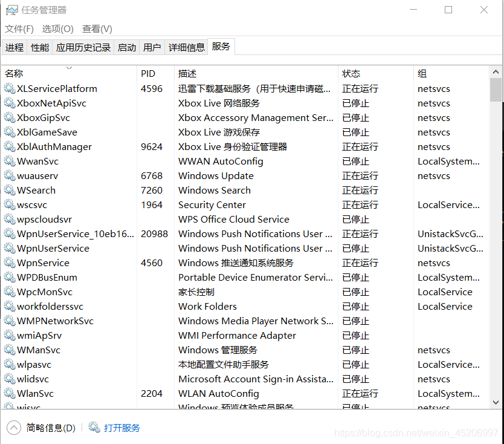Screen dimensions: 504x444
Task: Switch to the 性能 tab
Action: pyautogui.click(x=40, y=48)
